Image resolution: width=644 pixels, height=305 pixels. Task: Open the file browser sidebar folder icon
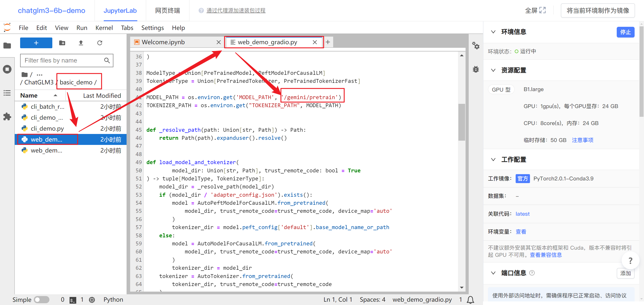(x=7, y=46)
